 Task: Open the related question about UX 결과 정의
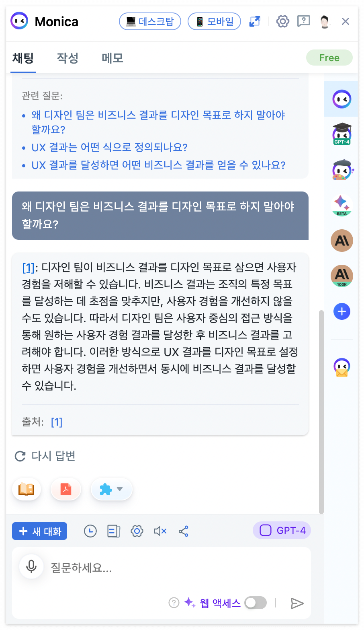tap(109, 147)
